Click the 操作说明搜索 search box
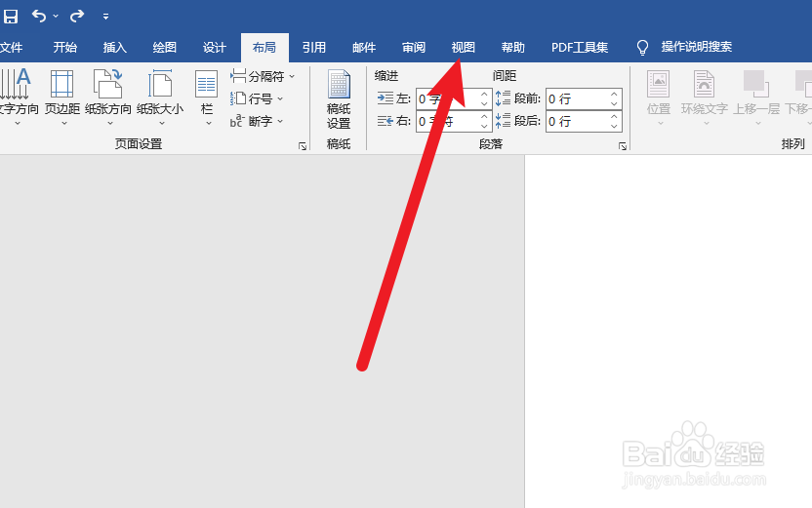The width and height of the screenshot is (812, 508). pyautogui.click(x=697, y=47)
